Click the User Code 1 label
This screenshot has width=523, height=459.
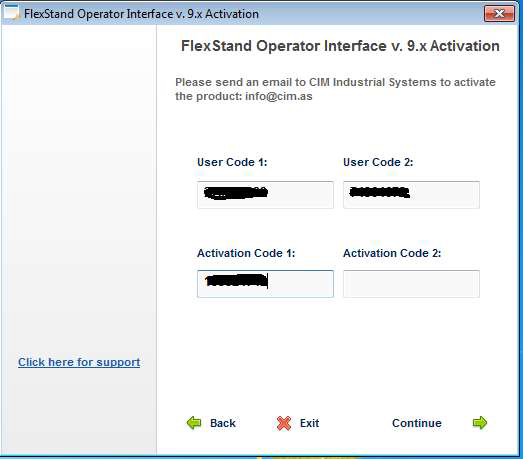click(x=232, y=162)
